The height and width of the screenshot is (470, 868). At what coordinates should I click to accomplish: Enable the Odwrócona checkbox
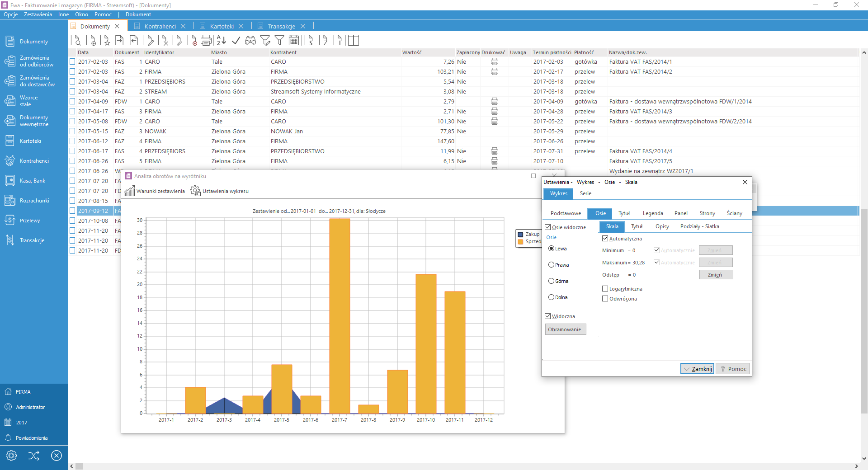coord(605,299)
